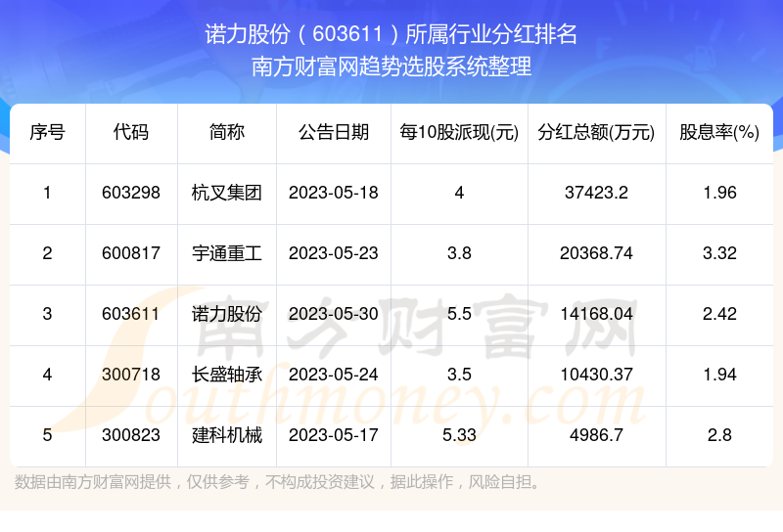Click rank number 4 in the 长盛轴承 row

tap(47, 375)
